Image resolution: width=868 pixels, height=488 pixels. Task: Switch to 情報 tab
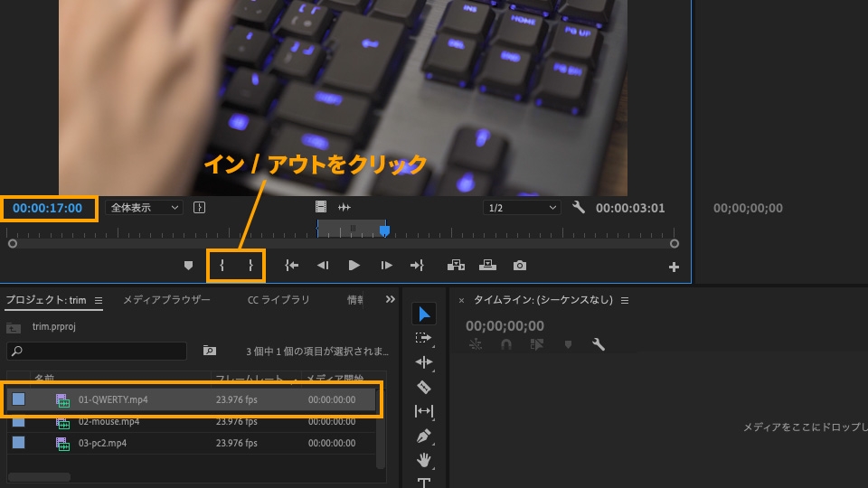pyautogui.click(x=354, y=300)
